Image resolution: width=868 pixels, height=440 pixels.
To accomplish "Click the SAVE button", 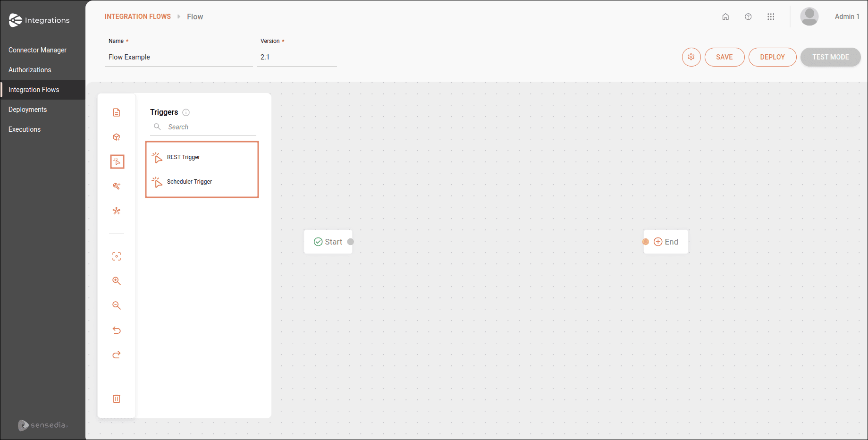I will [x=724, y=57].
